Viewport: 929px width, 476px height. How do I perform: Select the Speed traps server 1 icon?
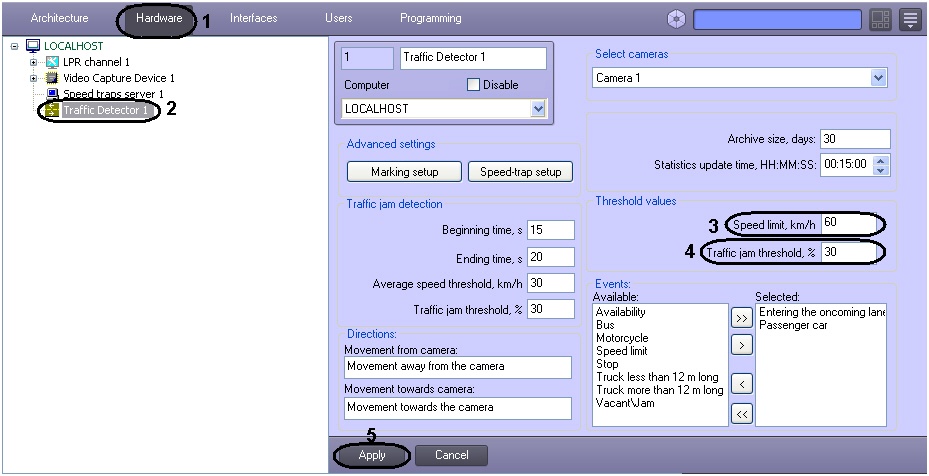[x=52, y=94]
